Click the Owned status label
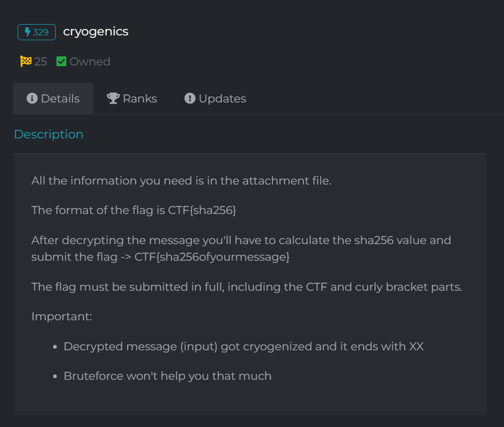The width and height of the screenshot is (504, 427). tap(90, 61)
